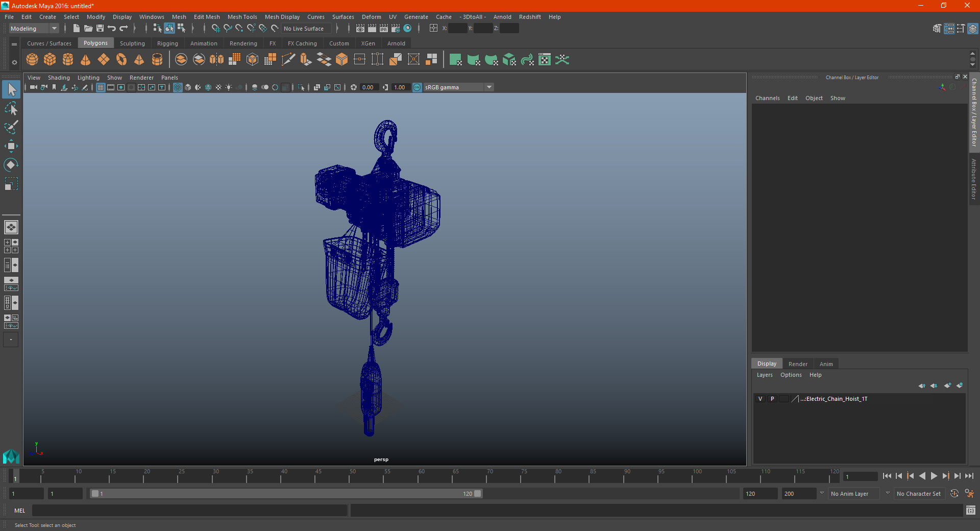Toggle playback P box of Electric_Chain_Hoist_1T layer
The height and width of the screenshot is (531, 980).
pos(772,399)
